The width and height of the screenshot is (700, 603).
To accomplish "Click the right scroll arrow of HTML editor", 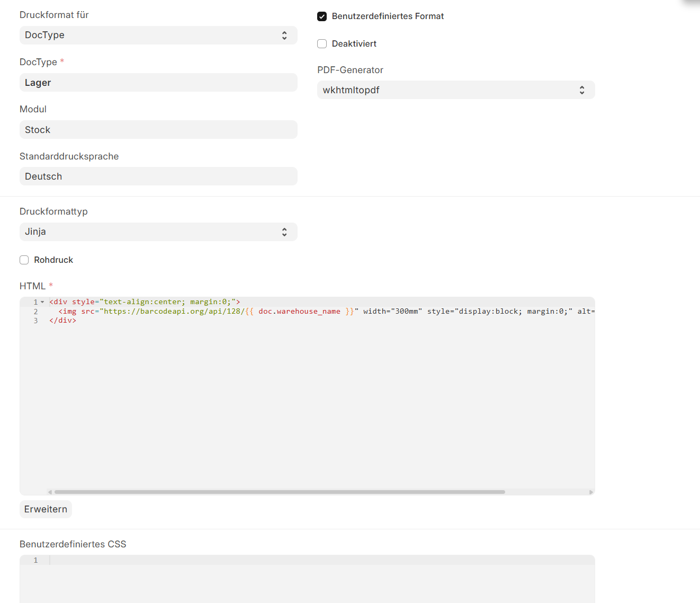I will coord(591,492).
